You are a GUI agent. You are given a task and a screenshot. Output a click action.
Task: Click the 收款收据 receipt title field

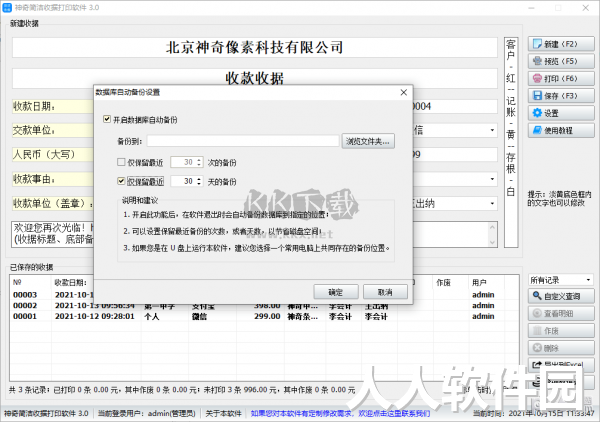pyautogui.click(x=254, y=78)
